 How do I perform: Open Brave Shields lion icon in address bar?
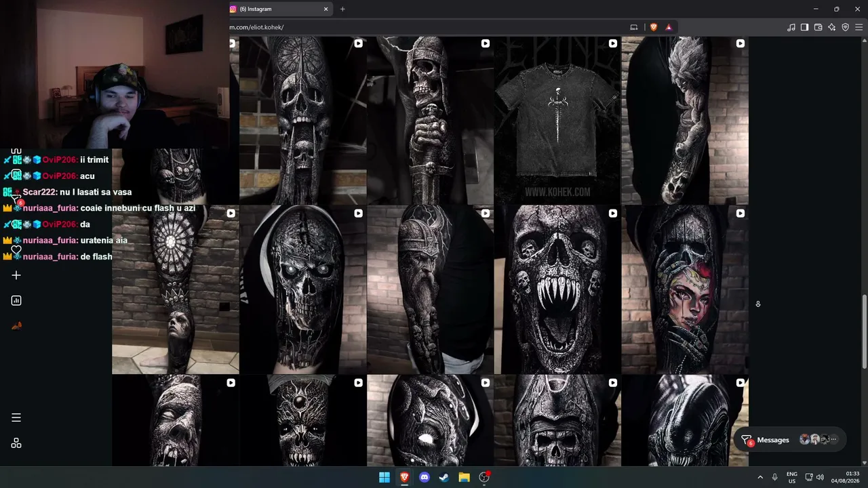click(x=654, y=27)
